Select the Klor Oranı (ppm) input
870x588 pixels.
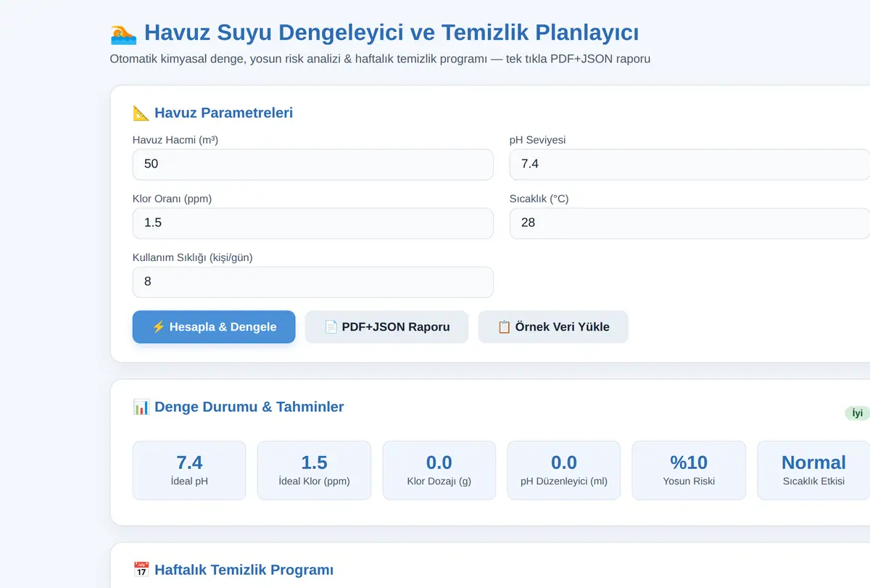[313, 223]
